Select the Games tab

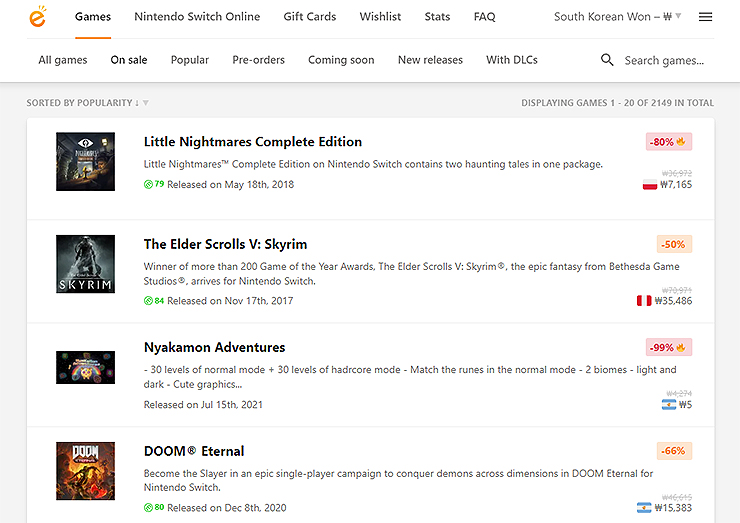click(x=93, y=17)
